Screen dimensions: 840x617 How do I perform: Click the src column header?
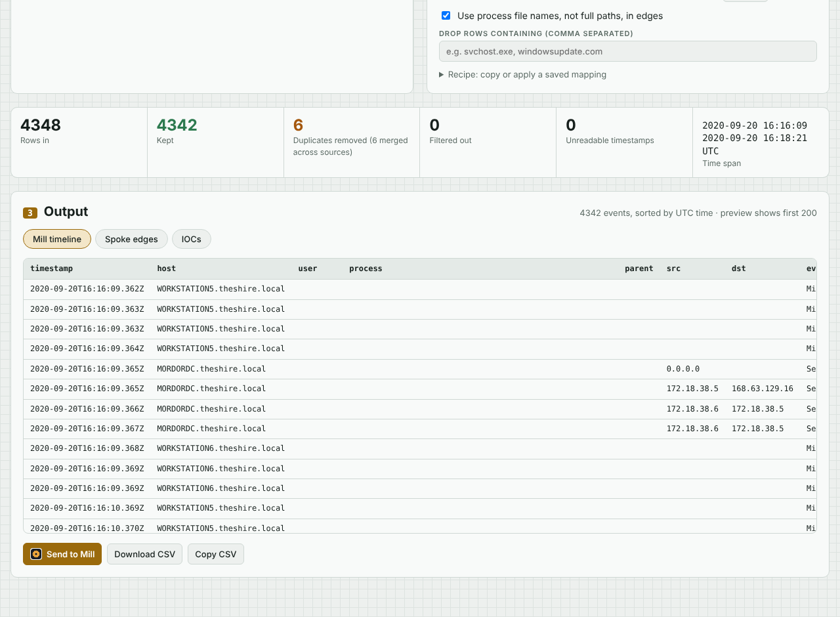pos(674,268)
